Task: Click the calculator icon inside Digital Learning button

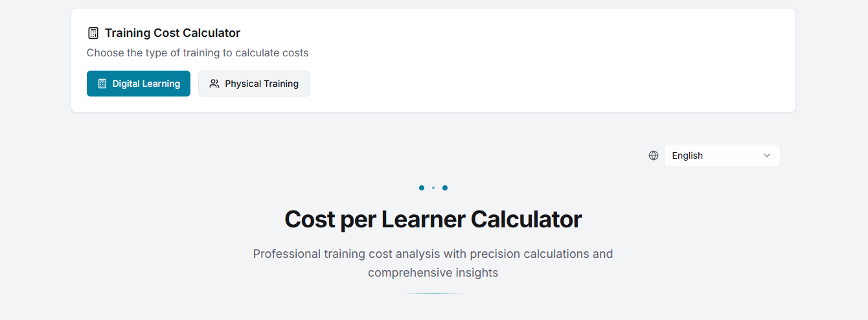Action: [102, 84]
